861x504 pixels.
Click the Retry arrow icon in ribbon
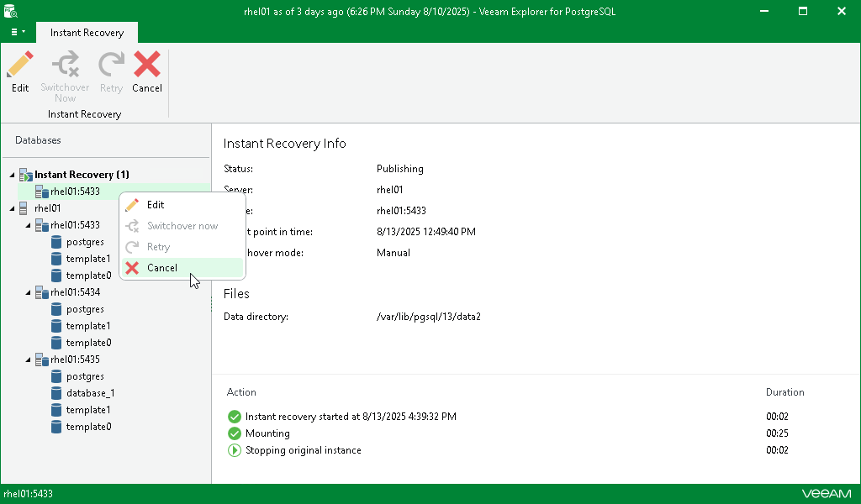[x=111, y=66]
